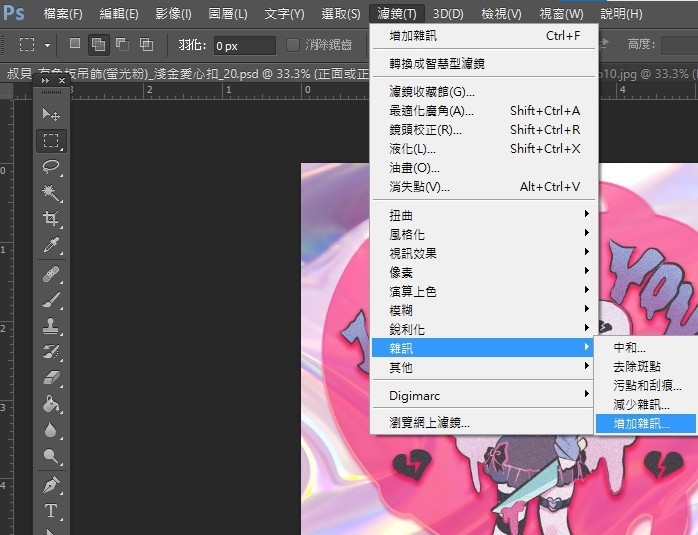698x535 pixels.
Task: Expand the Digimarc submenu
Action: (x=484, y=395)
